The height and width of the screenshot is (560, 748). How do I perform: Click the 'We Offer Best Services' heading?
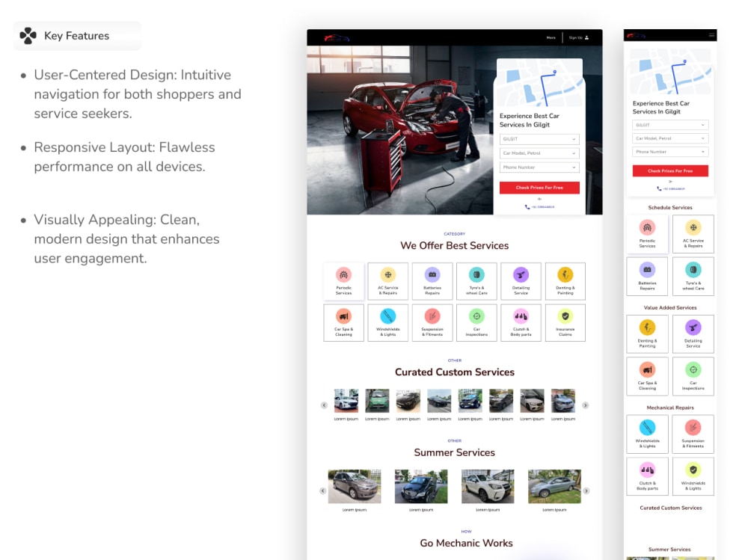[x=455, y=246]
